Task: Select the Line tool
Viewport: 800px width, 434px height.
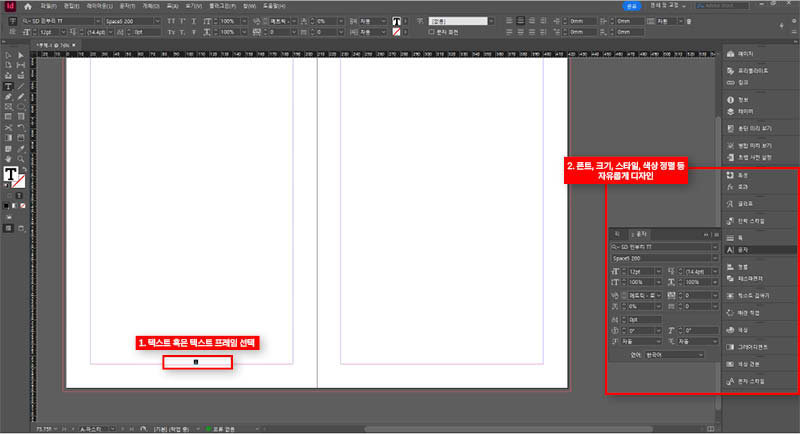Action: [x=21, y=86]
